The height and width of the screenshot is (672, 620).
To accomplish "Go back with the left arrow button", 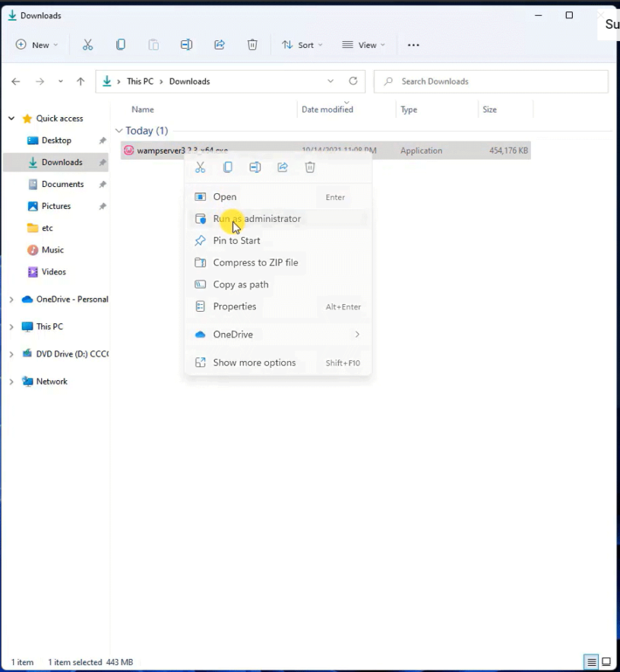I will tap(16, 81).
